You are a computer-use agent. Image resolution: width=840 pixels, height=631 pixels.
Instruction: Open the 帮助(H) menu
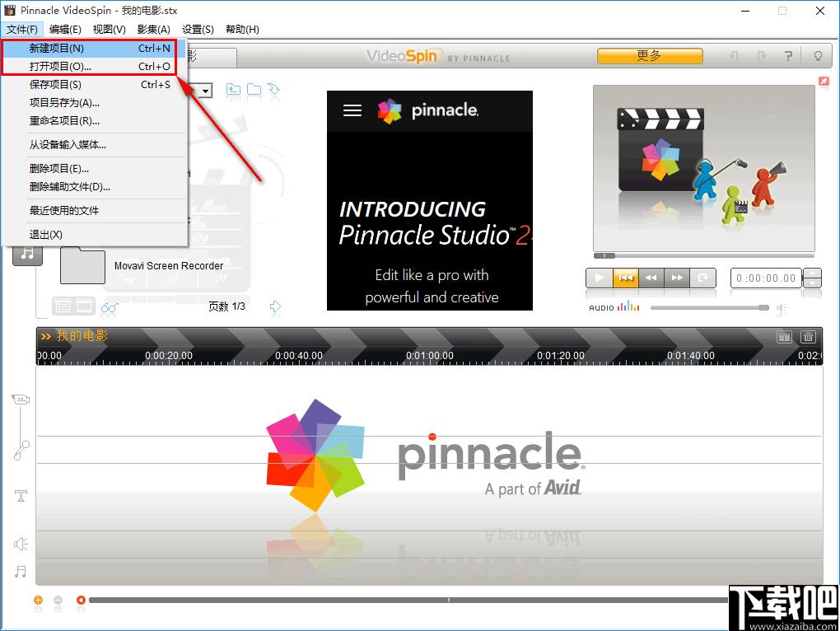click(242, 29)
